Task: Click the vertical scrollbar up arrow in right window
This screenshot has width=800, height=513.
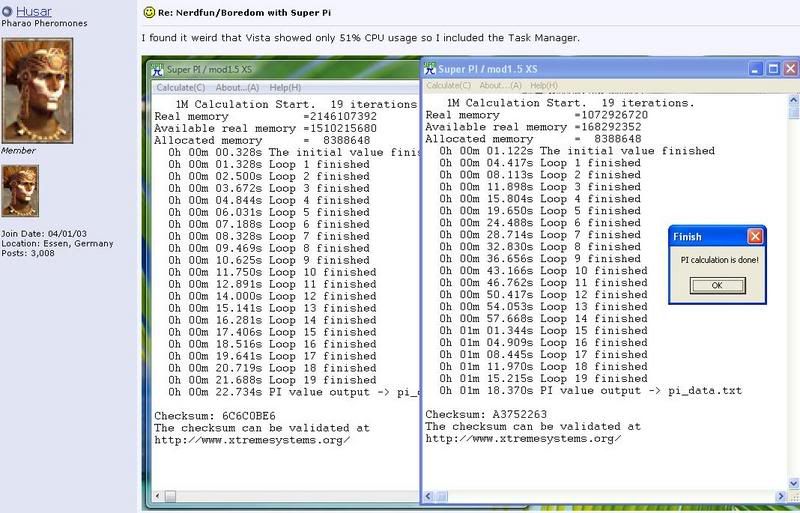Action: pyautogui.click(x=794, y=100)
